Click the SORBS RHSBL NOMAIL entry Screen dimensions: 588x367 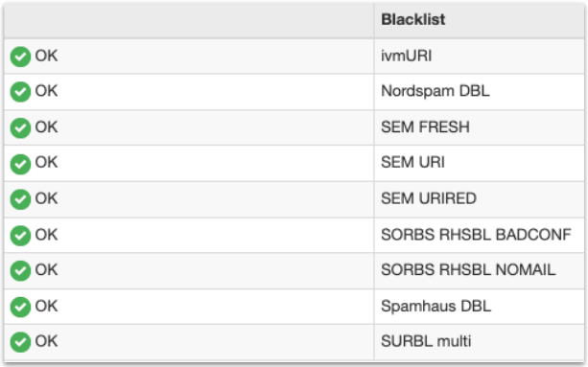(468, 269)
